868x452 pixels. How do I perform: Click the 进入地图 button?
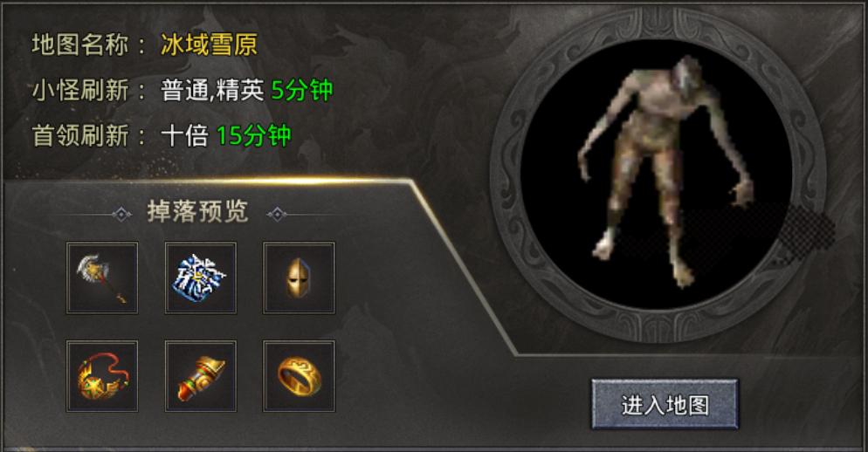[665, 404]
